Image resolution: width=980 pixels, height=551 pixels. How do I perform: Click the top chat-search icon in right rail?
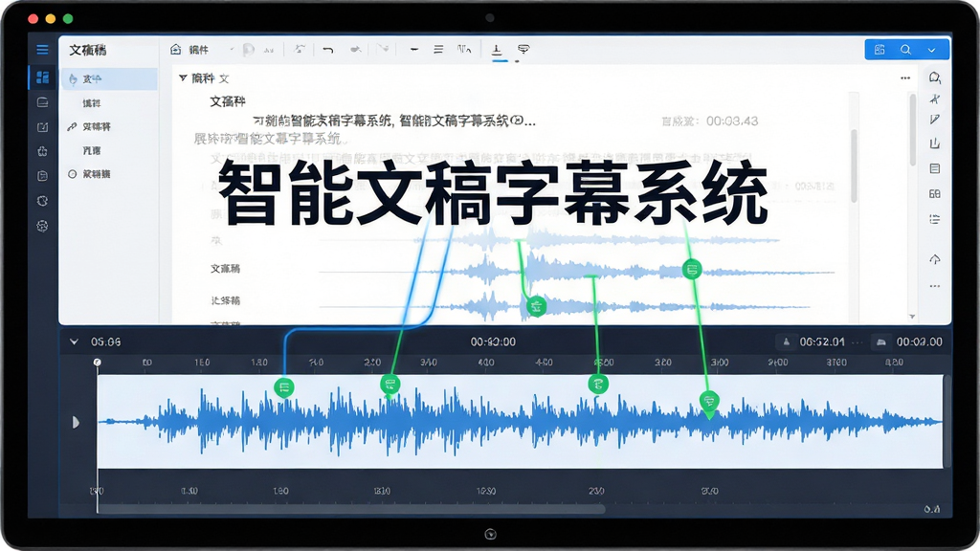[935, 77]
